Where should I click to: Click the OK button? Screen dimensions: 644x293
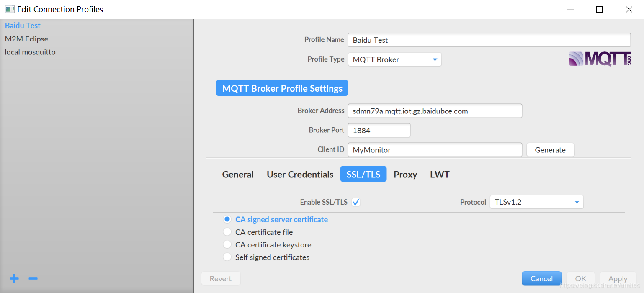580,279
